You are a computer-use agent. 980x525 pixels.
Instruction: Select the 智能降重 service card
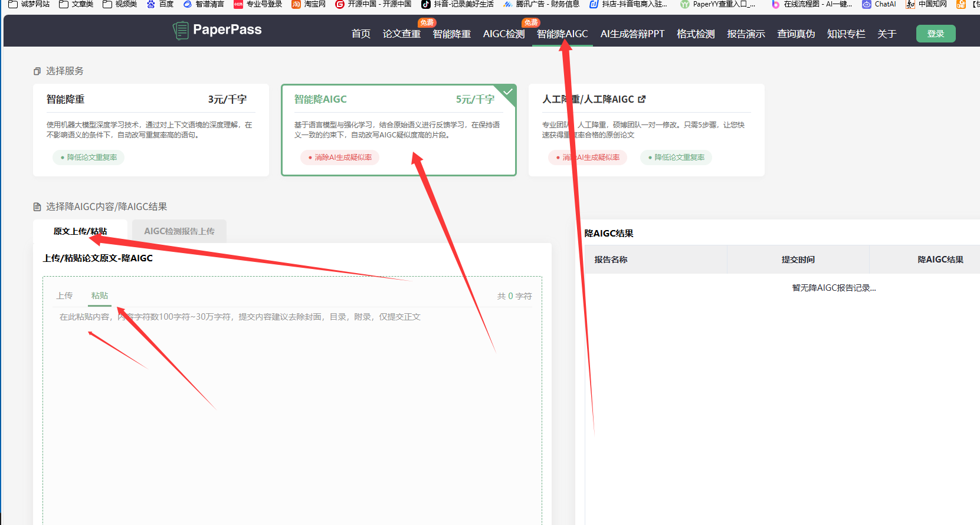tap(151, 130)
